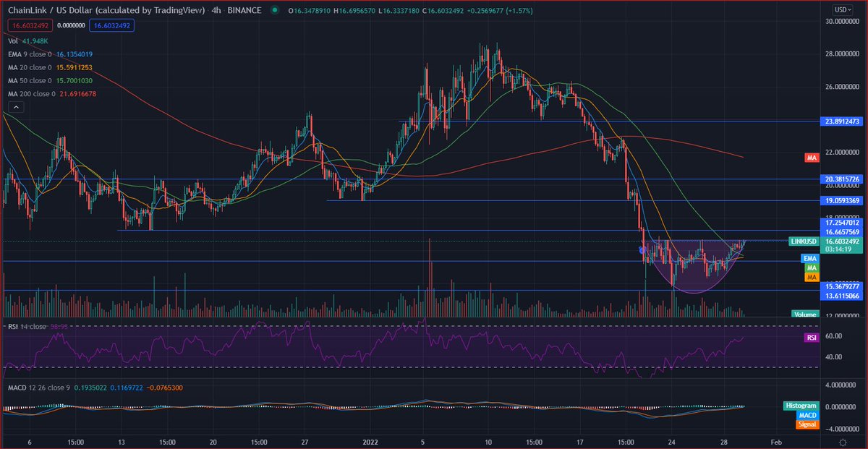Open the chart settings gear icon
868x449 pixels.
(x=843, y=442)
